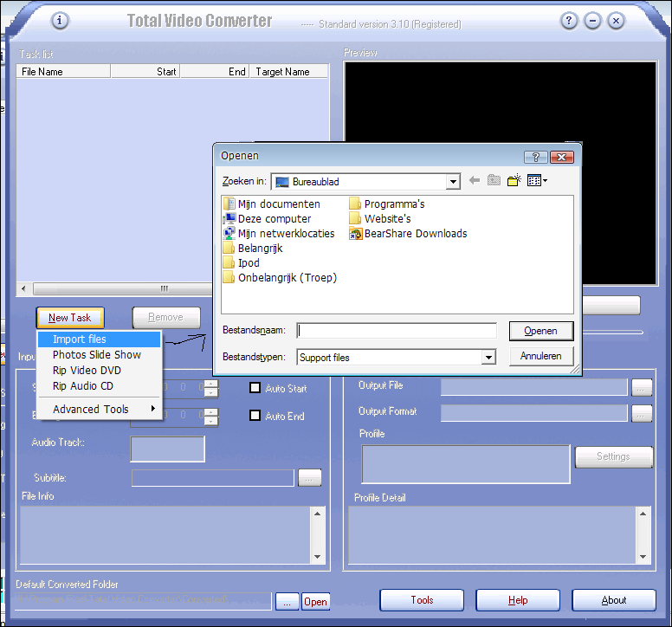This screenshot has width=672, height=627.
Task: Browse for Default Converted Folder with ... button
Action: (288, 602)
